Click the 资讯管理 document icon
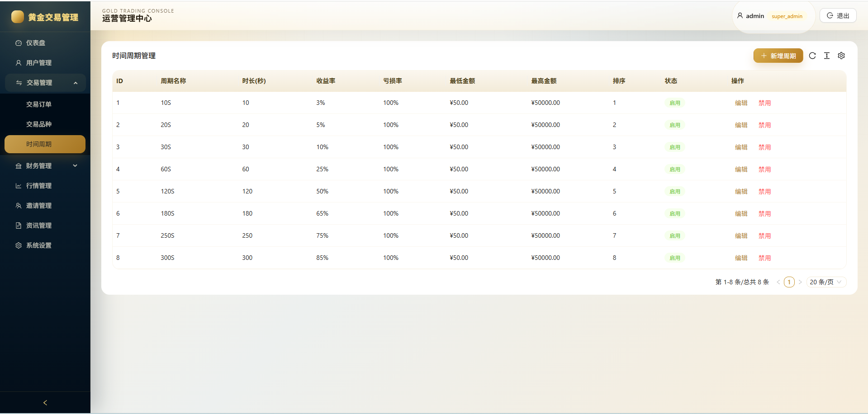The height and width of the screenshot is (414, 868). [19, 226]
